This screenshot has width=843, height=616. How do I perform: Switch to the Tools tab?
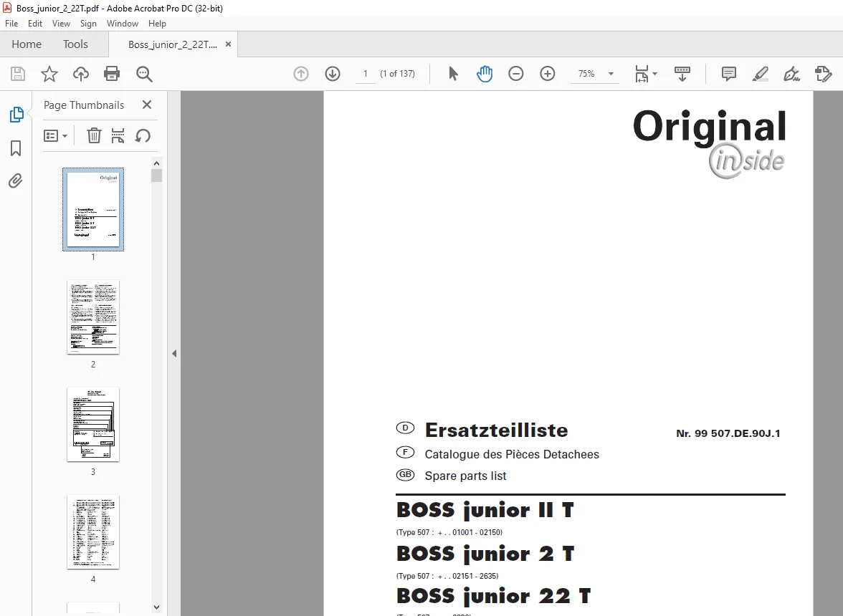tap(75, 44)
